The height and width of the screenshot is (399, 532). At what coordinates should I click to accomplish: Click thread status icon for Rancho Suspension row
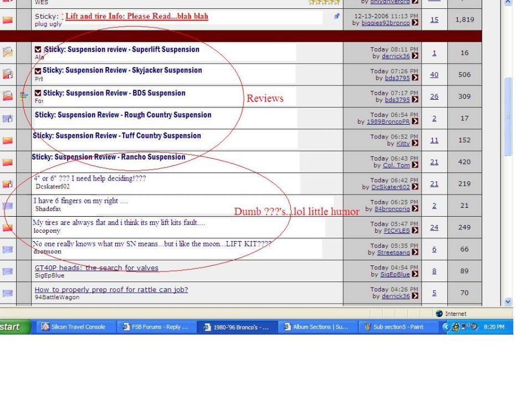point(7,162)
